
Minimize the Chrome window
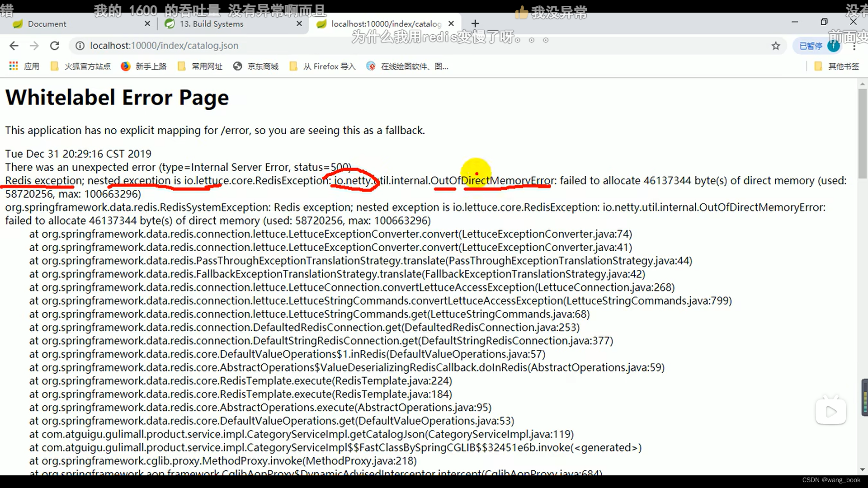[x=795, y=22]
